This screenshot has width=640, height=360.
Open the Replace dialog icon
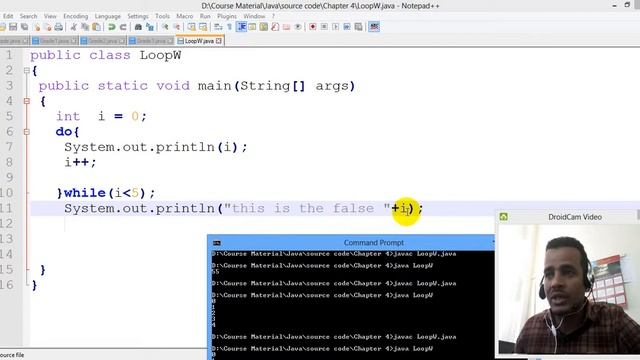pos(150,27)
